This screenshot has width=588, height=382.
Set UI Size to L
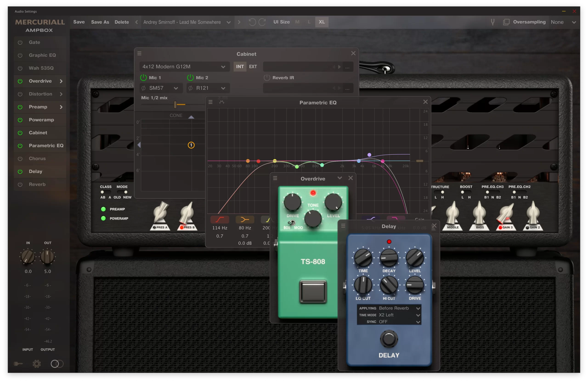coord(309,22)
